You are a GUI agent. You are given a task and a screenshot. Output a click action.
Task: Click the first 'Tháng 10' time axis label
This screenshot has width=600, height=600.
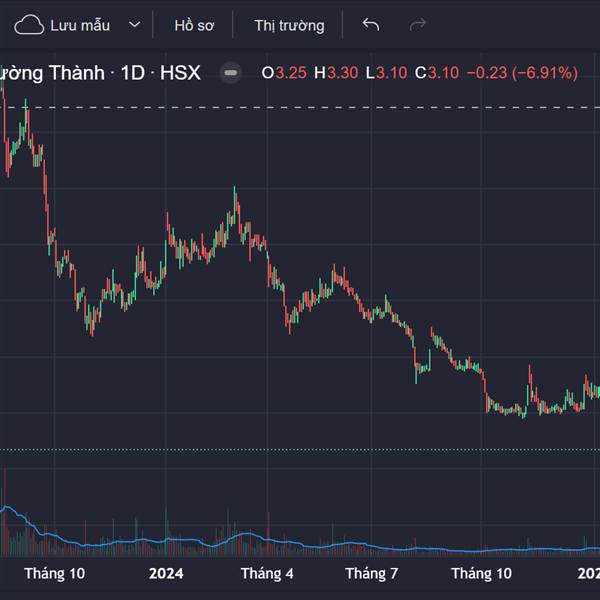(x=55, y=573)
